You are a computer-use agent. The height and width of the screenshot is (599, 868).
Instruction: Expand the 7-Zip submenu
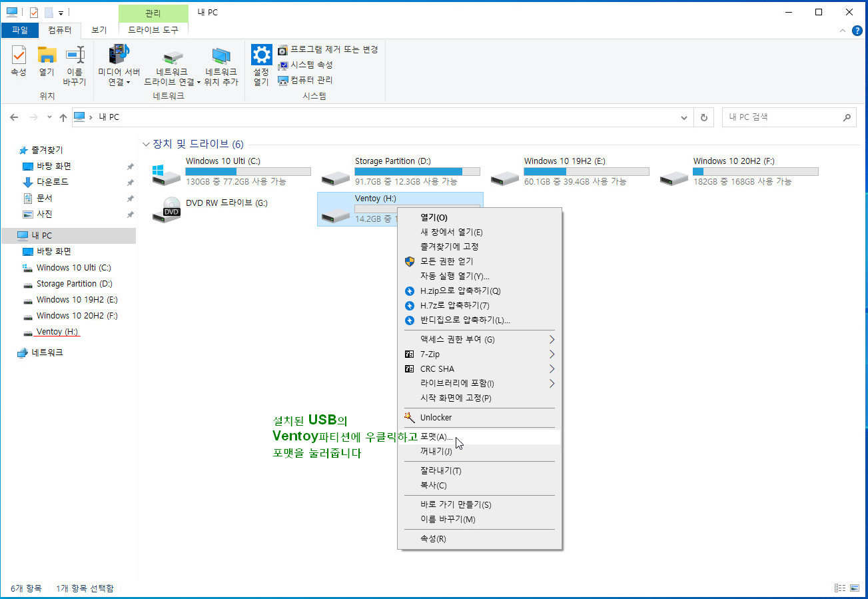(x=552, y=354)
